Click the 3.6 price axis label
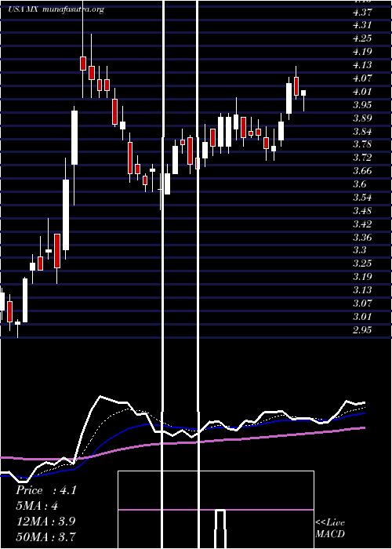Image resolution: width=392 pixels, height=549 pixels. pyautogui.click(x=360, y=184)
